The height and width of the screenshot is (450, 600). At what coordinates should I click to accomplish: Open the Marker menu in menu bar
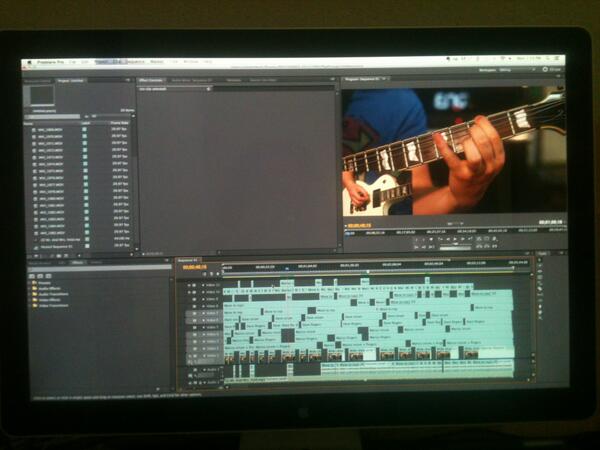pyautogui.click(x=156, y=62)
